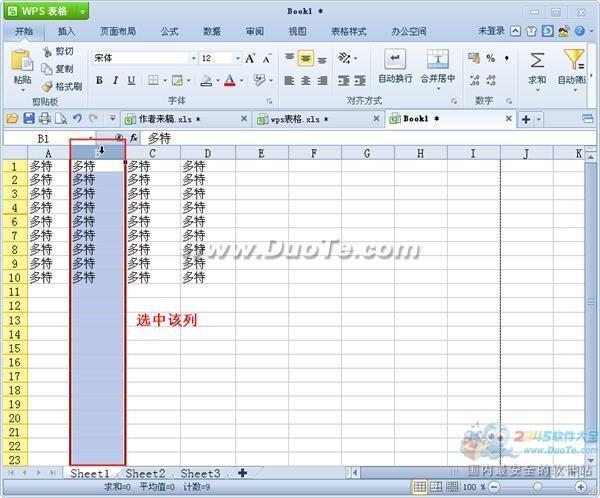Click Merge and Center (合并居中) button
The height and width of the screenshot is (498, 600).
click(438, 69)
